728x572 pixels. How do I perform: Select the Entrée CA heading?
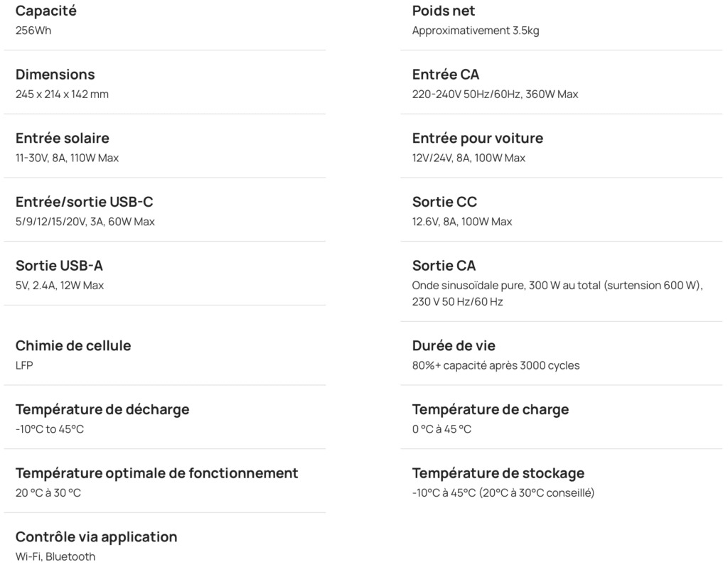445,74
